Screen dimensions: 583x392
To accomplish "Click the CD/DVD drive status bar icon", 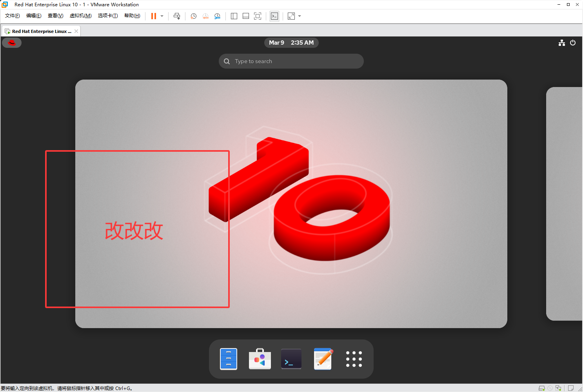I will tap(550, 388).
